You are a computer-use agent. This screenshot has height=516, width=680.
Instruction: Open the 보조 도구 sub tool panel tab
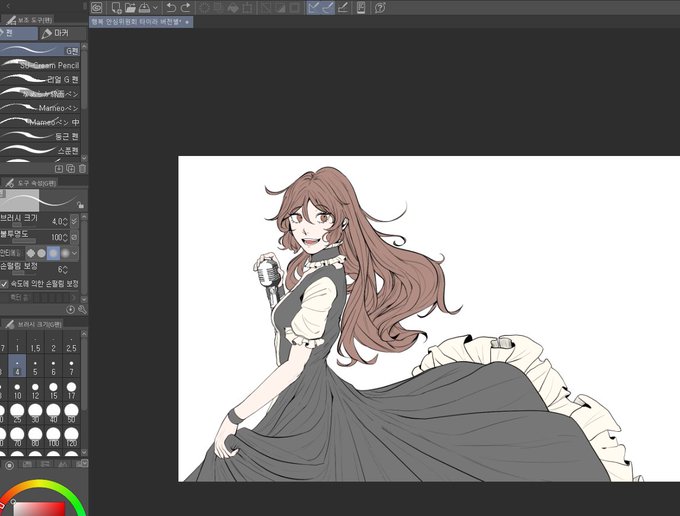(28, 20)
